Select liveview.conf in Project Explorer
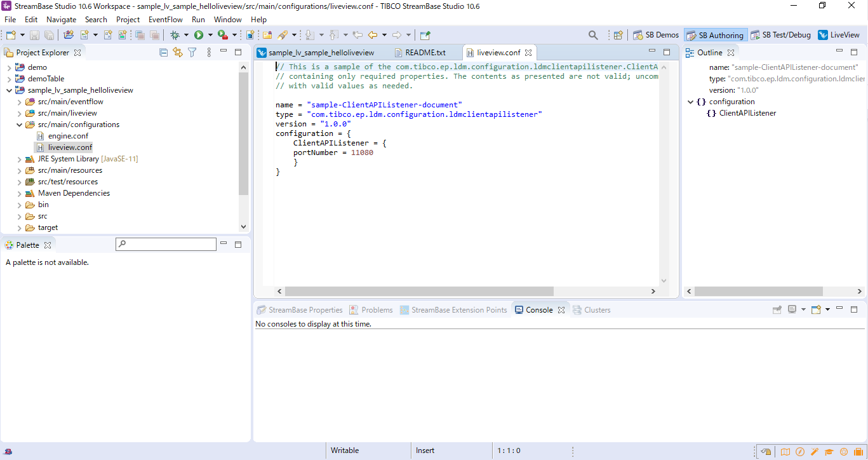868x460 pixels. click(70, 147)
